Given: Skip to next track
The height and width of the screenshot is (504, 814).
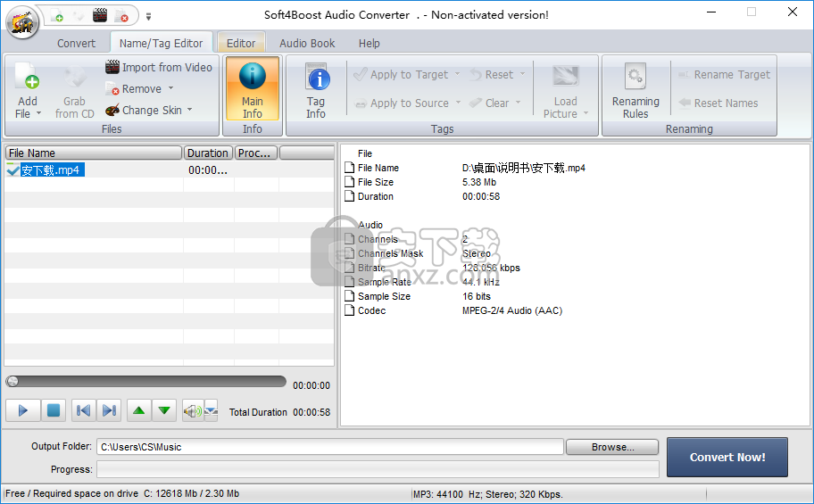Looking at the screenshot, I should 109,410.
